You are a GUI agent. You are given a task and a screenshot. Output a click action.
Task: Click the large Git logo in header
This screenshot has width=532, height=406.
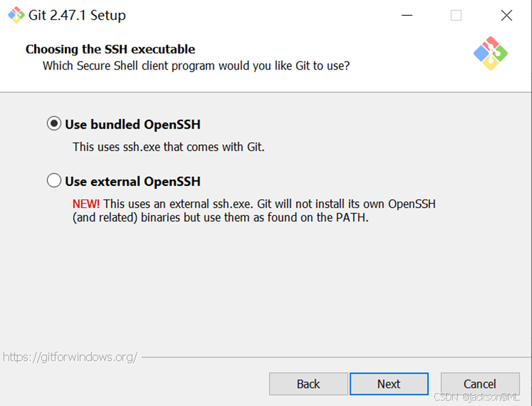[x=490, y=53]
